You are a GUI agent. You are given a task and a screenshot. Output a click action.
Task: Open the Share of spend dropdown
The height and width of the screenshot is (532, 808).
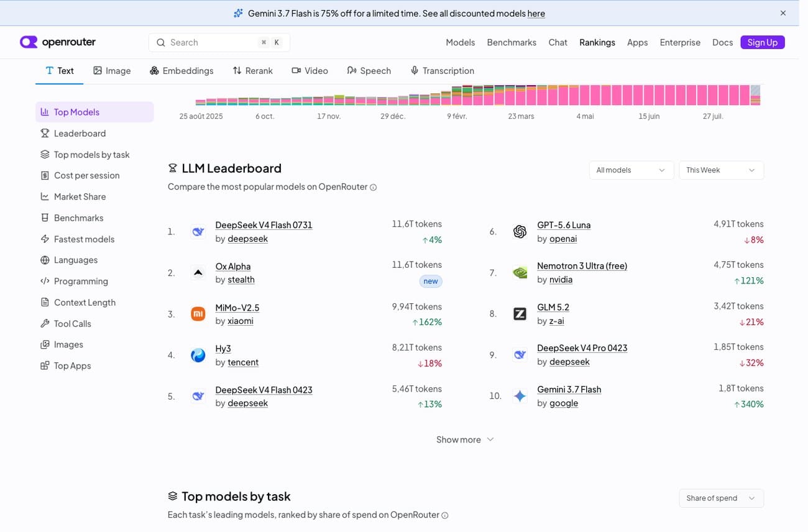coord(721,498)
